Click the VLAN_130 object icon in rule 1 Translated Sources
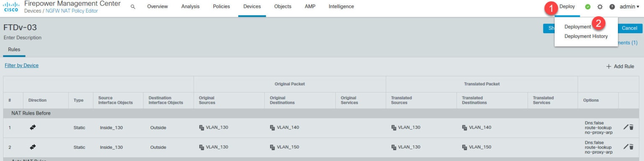The height and width of the screenshot is (161, 644). click(394, 127)
